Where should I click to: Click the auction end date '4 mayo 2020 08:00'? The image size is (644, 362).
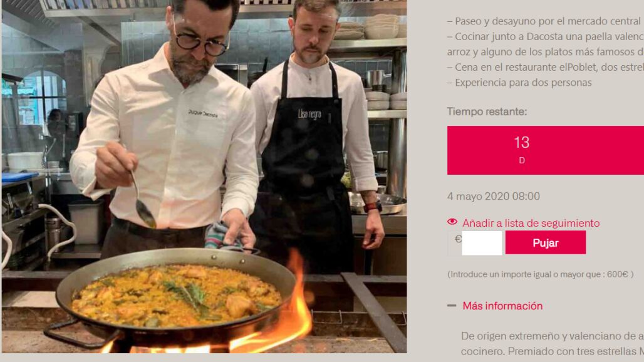(x=493, y=196)
